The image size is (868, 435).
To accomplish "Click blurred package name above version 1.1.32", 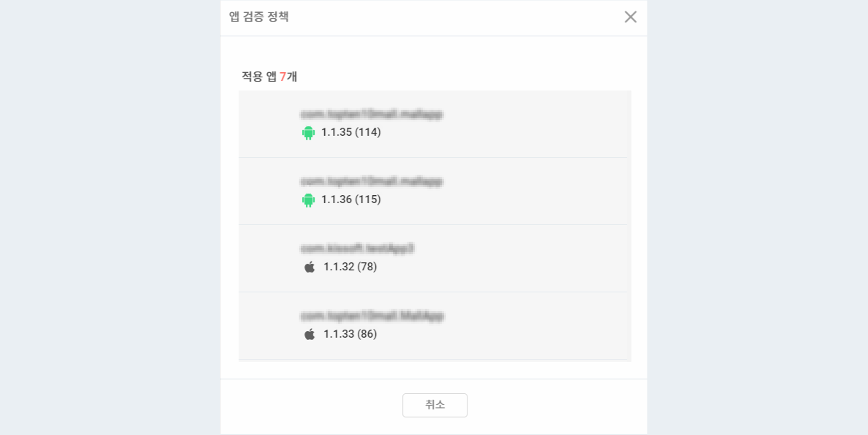I will 357,249.
